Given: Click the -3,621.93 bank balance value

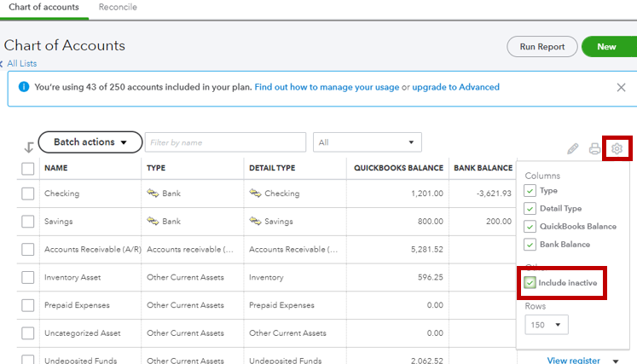Looking at the screenshot, I should [x=494, y=194].
